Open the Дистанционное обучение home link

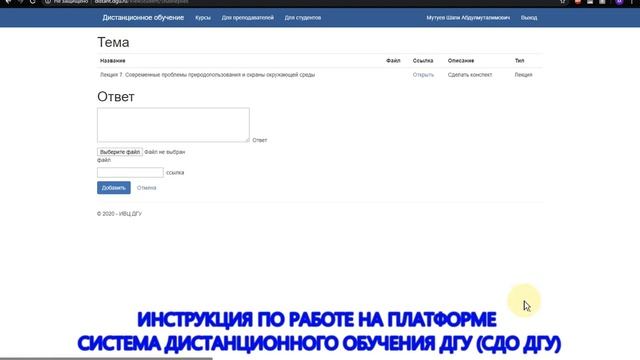[143, 18]
